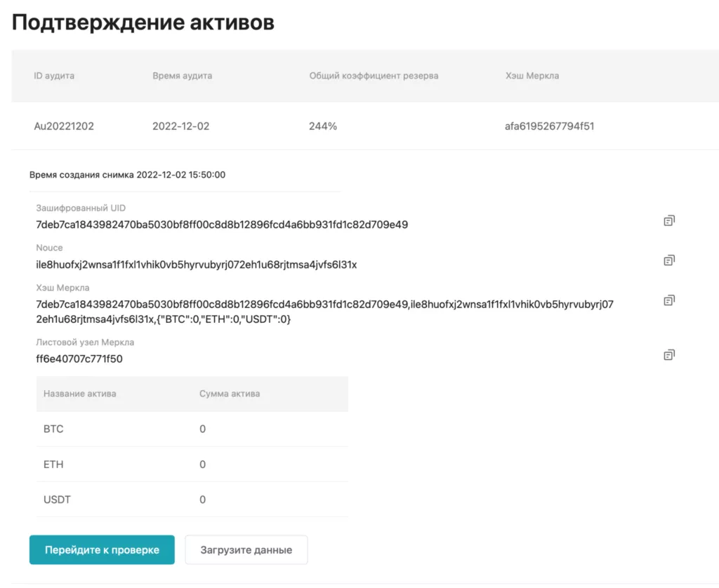This screenshot has height=588, width=719.
Task: Click the BTC asset row
Action: point(54,429)
